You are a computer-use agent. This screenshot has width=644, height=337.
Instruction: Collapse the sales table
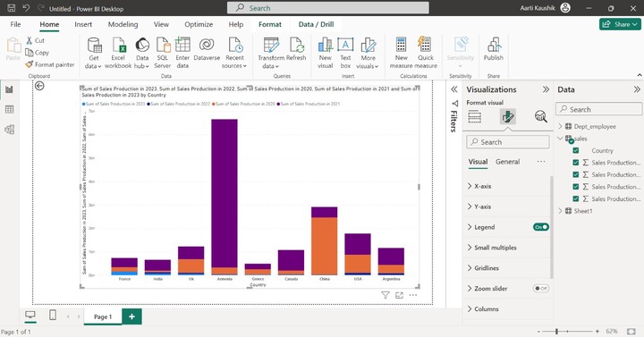[x=560, y=139]
